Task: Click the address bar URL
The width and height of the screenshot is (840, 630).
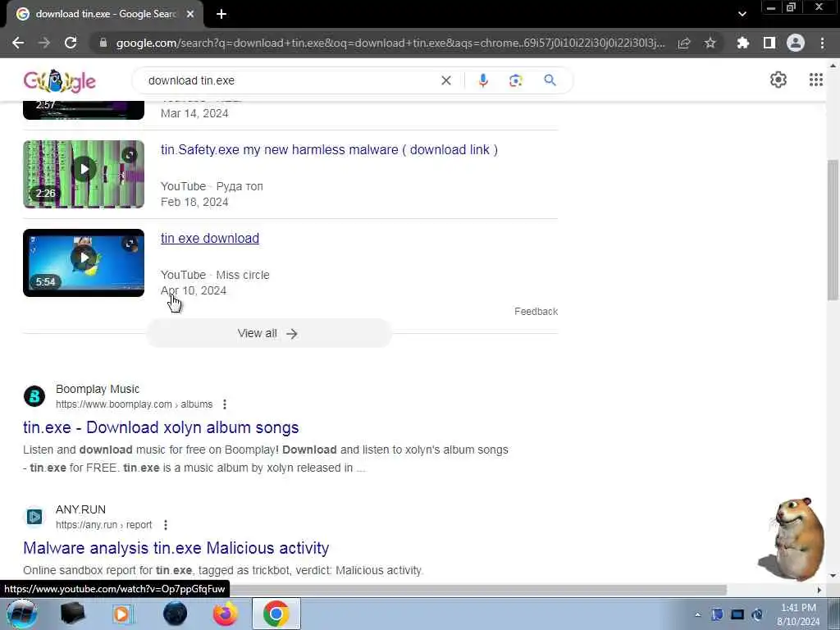Action: click(x=390, y=43)
